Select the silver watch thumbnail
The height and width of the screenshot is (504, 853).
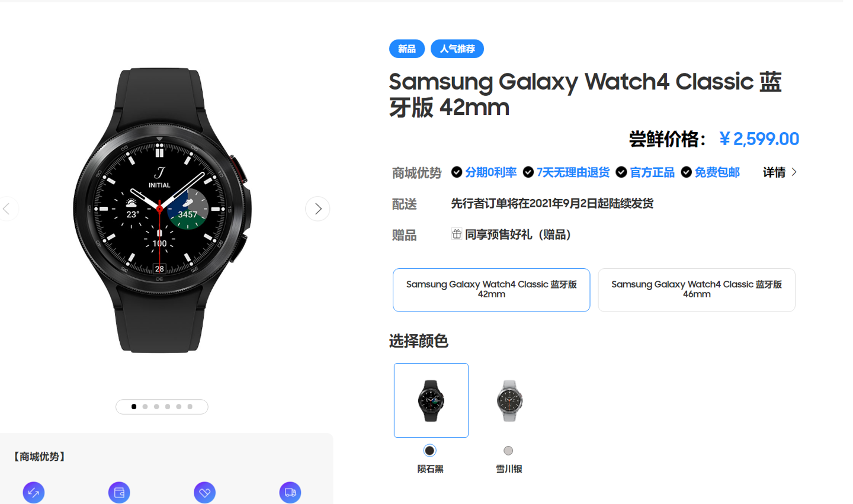pos(509,400)
